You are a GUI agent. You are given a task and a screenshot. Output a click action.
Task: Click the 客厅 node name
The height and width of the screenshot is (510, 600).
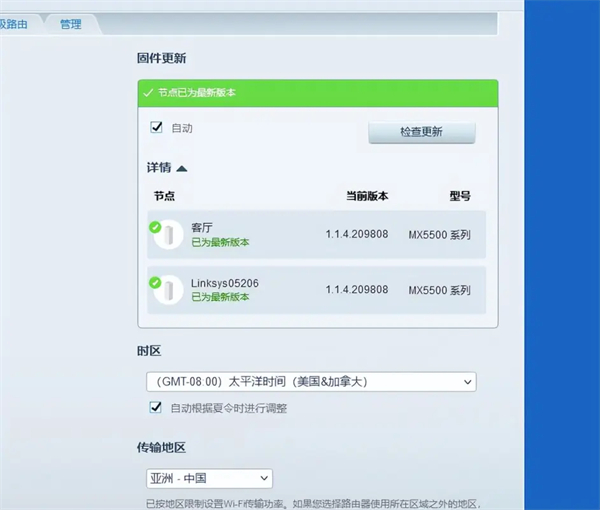tap(202, 227)
